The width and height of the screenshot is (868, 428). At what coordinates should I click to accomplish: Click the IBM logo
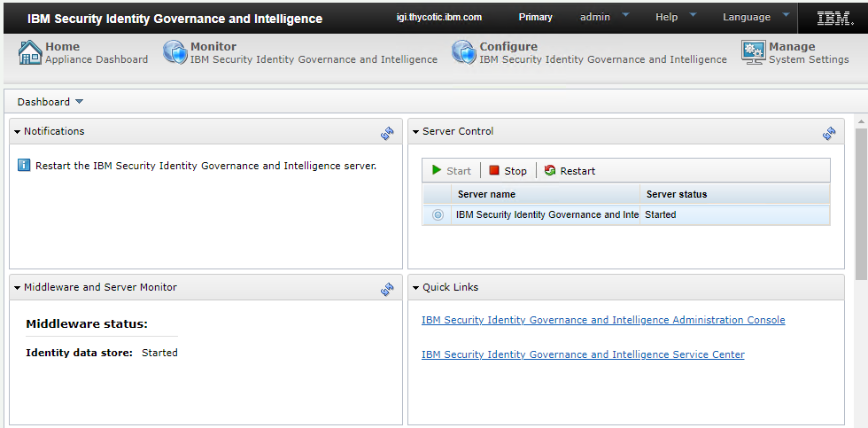click(835, 19)
